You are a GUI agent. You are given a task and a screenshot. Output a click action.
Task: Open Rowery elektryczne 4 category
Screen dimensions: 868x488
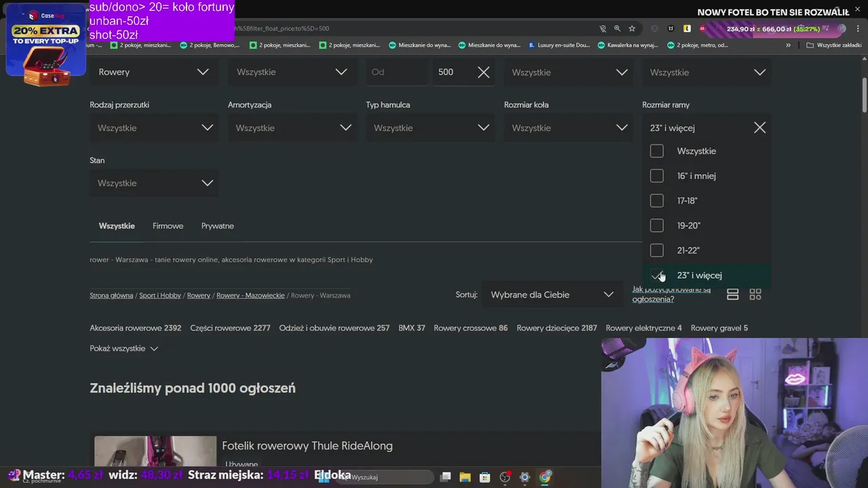(x=644, y=328)
